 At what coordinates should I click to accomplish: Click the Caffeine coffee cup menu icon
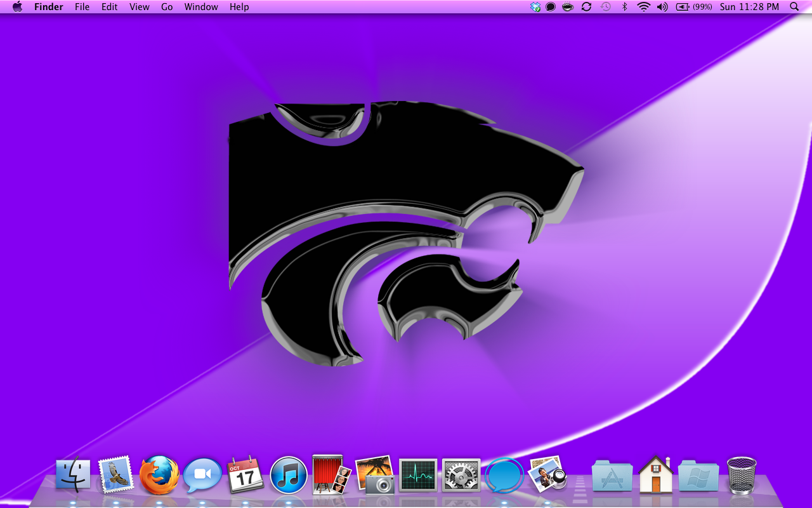(x=568, y=7)
